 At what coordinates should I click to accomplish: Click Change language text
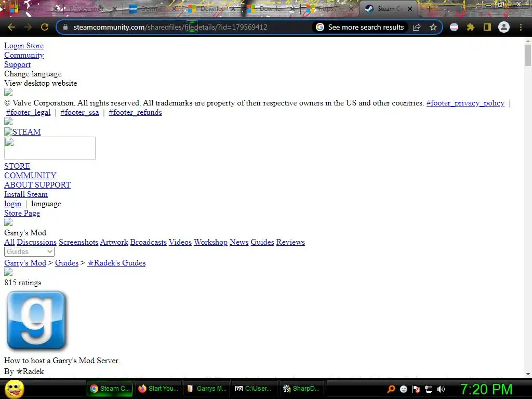click(x=33, y=74)
